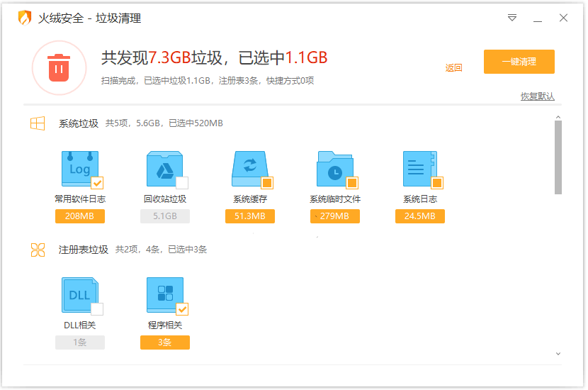Viewport: 588px width, 390px height.
Task: Click the 扫描完成 status line
Action: tap(208, 81)
